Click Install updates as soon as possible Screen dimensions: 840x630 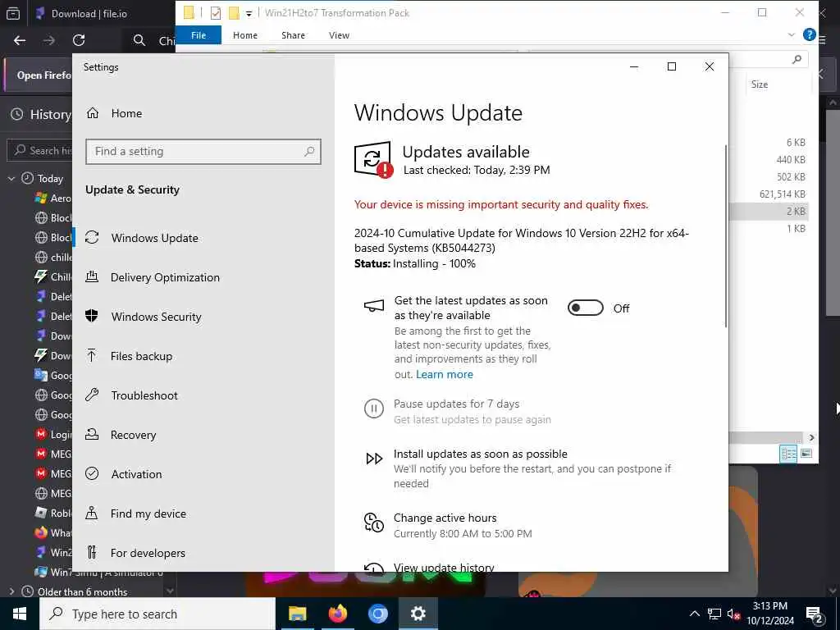click(x=480, y=454)
